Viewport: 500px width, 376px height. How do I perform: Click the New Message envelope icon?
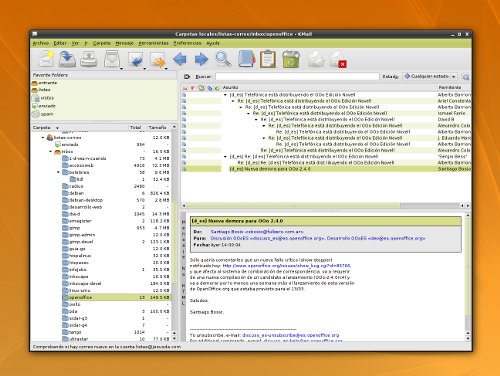46,59
